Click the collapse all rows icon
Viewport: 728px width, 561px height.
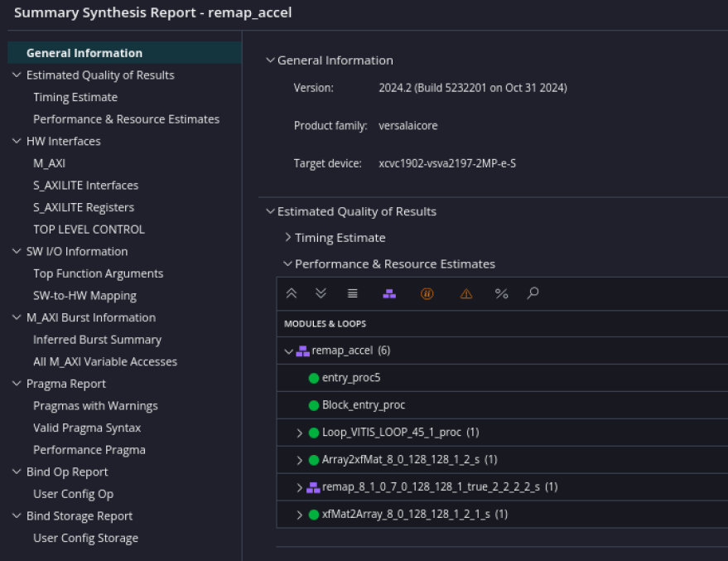tap(292, 293)
